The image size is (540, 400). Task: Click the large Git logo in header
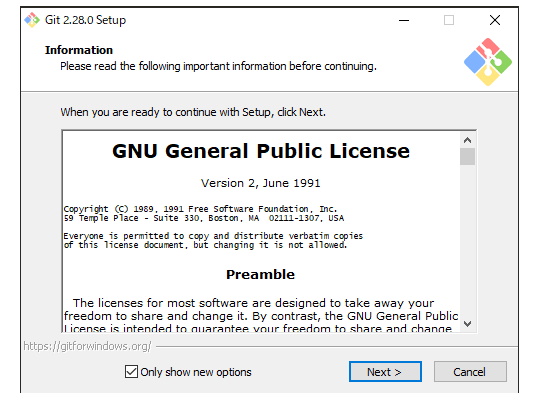(x=488, y=62)
